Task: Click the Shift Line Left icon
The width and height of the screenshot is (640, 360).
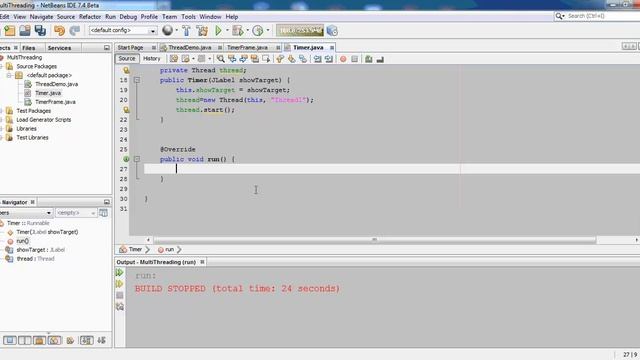Action: 318,59
